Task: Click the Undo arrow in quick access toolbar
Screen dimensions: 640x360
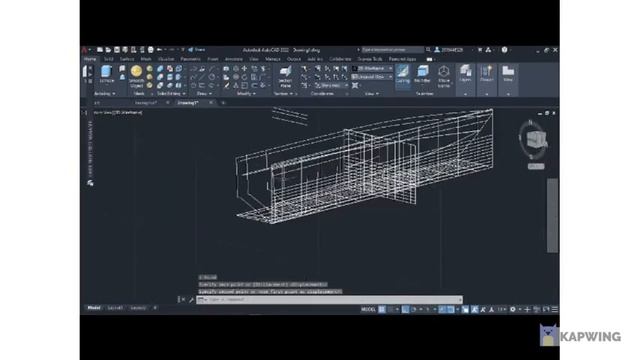Action: pyautogui.click(x=160, y=50)
